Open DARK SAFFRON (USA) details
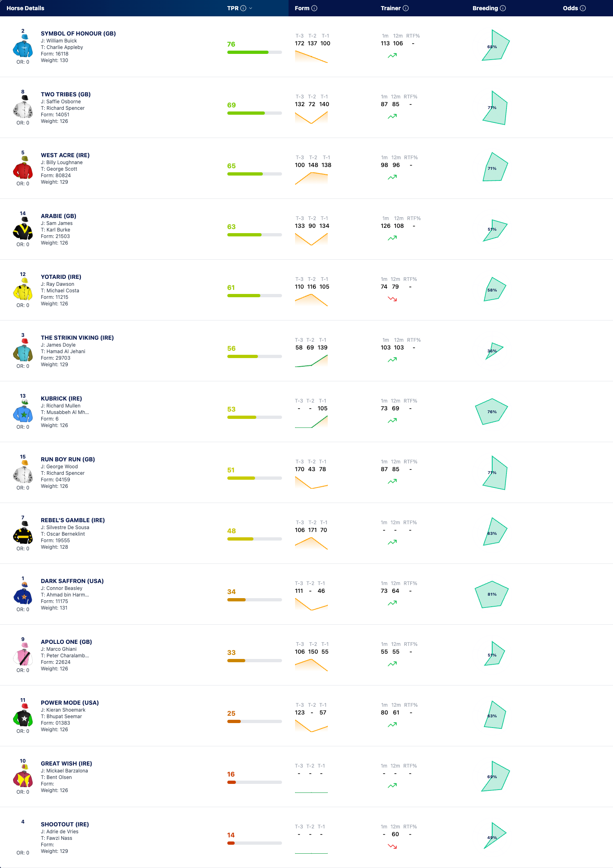This screenshot has width=613, height=868. 72,581
